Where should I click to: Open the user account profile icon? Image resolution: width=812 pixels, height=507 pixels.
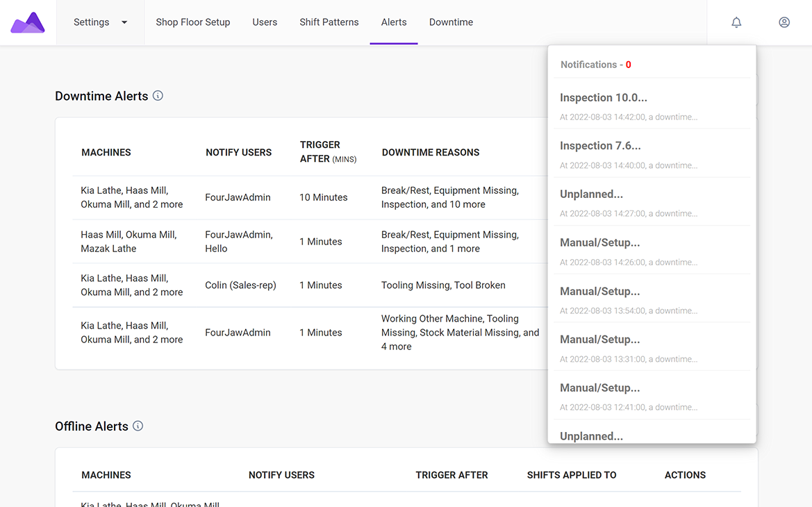pos(784,22)
